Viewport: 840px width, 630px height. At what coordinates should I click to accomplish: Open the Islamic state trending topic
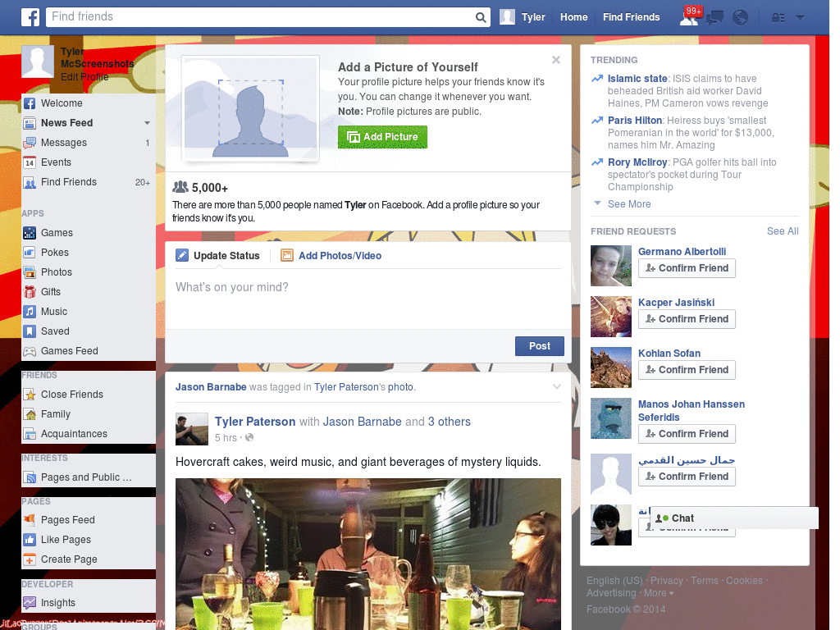pos(637,79)
